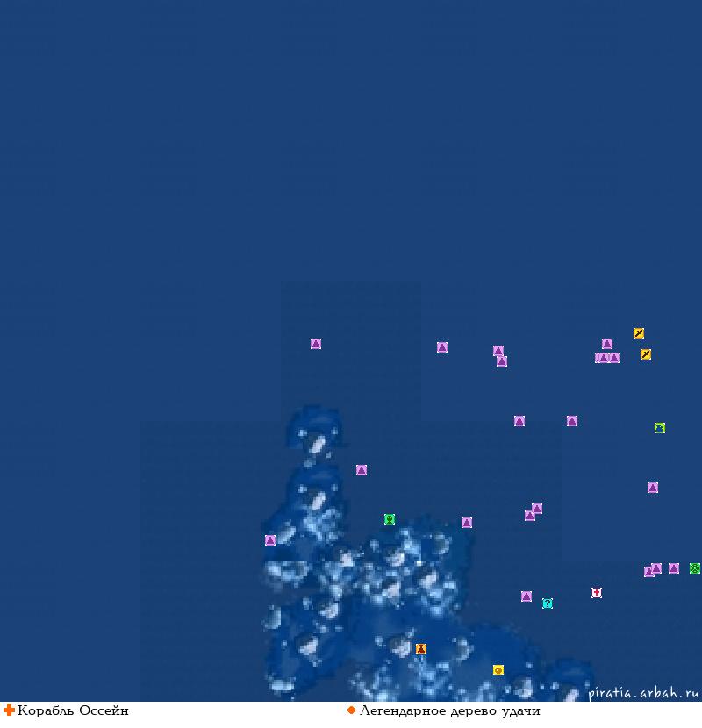
Task: Click the purple triangle above the island's northern tip
Action: 315,344
